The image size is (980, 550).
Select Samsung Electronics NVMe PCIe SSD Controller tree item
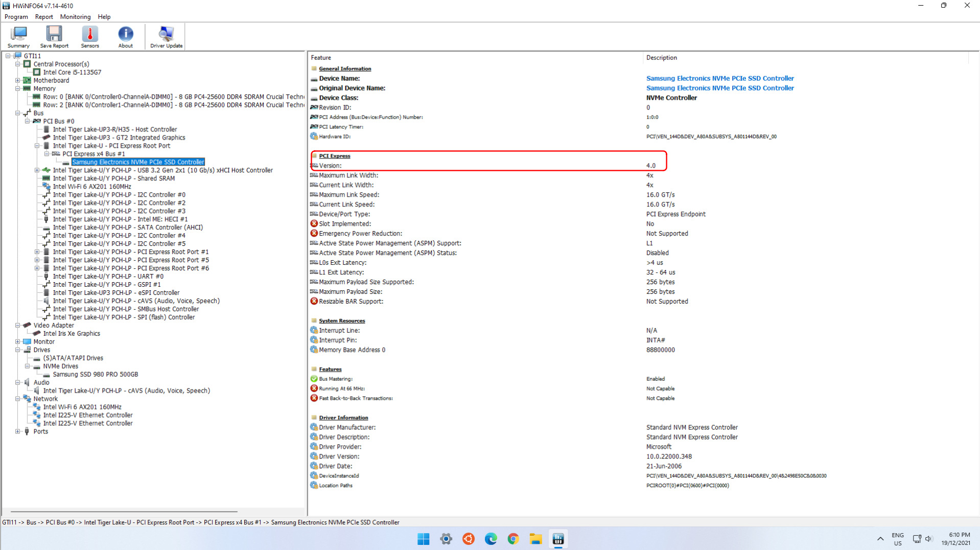click(138, 162)
